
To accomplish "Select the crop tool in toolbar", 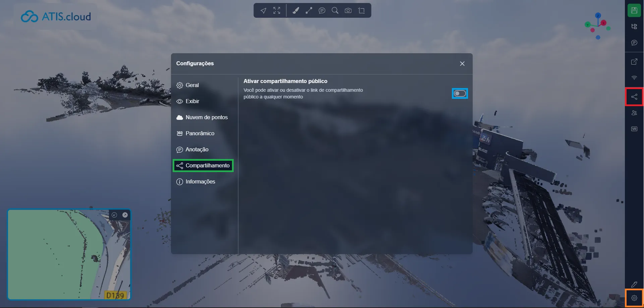I will coord(361,11).
